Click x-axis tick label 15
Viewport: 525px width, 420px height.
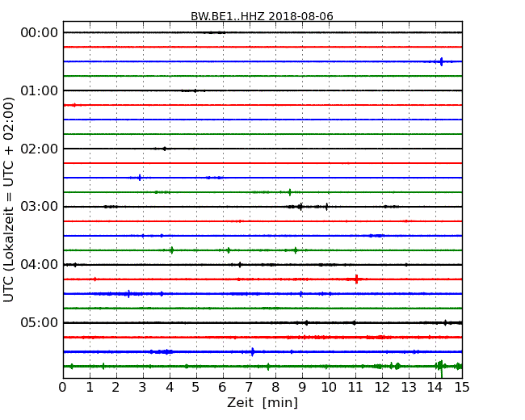point(462,388)
